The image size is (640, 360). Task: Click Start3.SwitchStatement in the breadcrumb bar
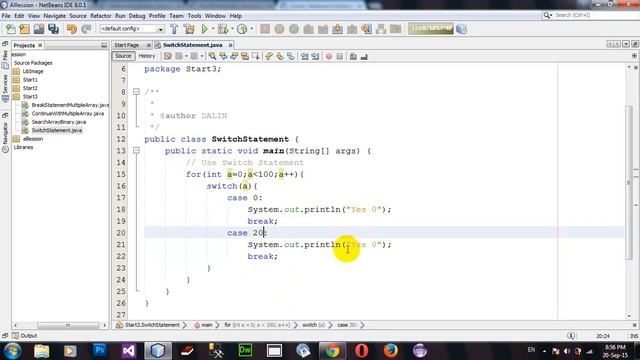152,325
